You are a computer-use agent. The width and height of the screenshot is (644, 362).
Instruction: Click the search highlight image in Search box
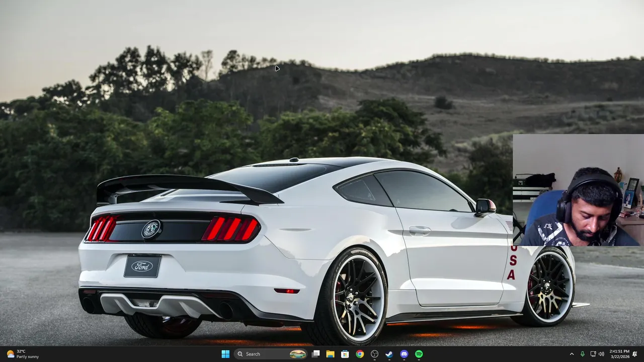(298, 354)
